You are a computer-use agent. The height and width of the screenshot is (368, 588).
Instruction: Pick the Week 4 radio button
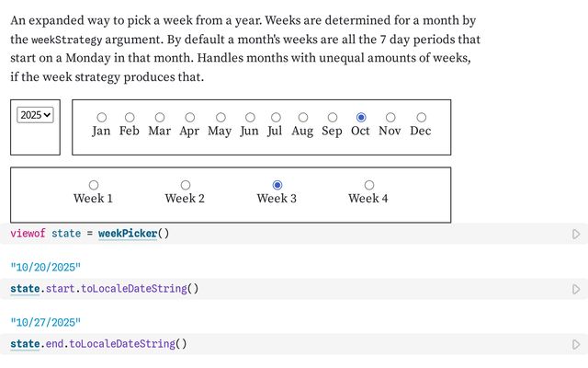coord(369,185)
